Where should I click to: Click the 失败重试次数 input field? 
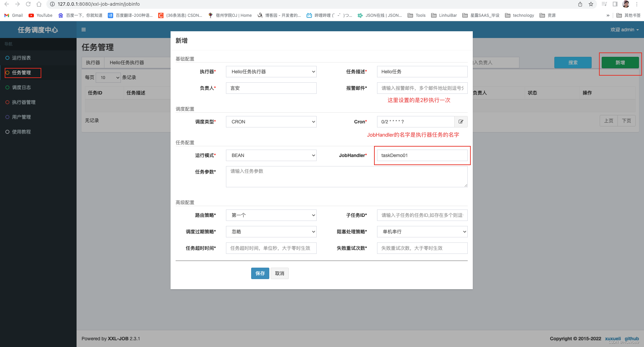[422, 248]
